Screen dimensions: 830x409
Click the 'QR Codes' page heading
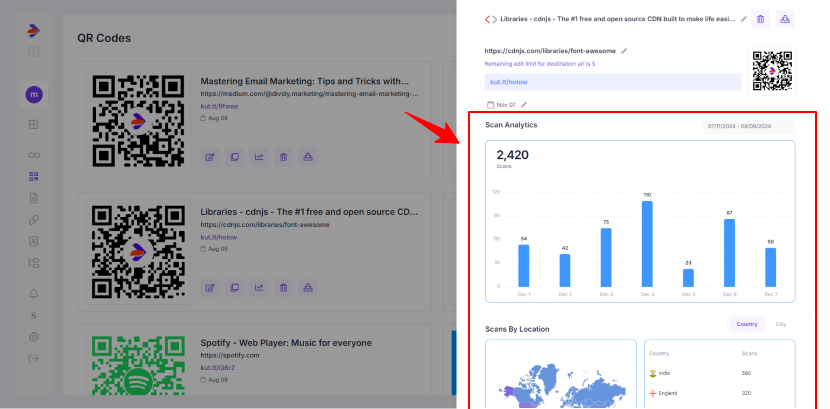(104, 38)
